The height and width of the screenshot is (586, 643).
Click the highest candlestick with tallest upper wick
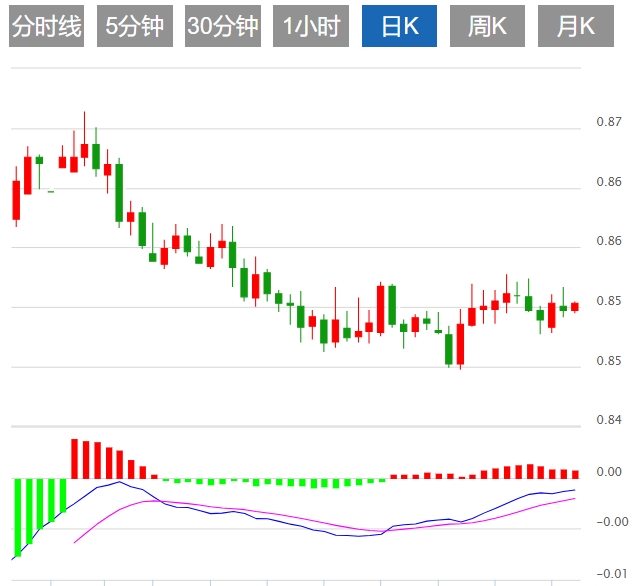coord(84,139)
